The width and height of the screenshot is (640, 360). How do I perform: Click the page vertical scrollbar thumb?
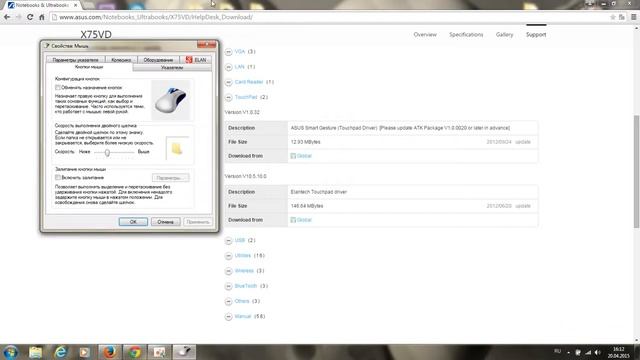click(x=636, y=171)
